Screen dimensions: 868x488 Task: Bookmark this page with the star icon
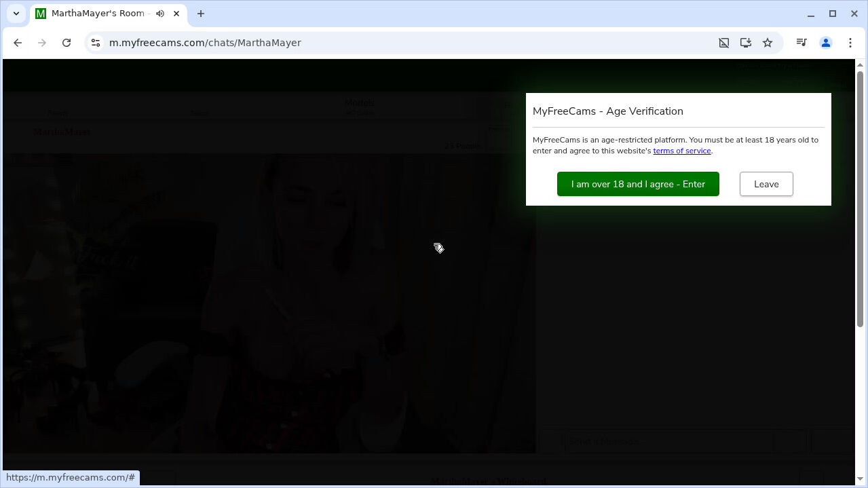[x=768, y=43]
